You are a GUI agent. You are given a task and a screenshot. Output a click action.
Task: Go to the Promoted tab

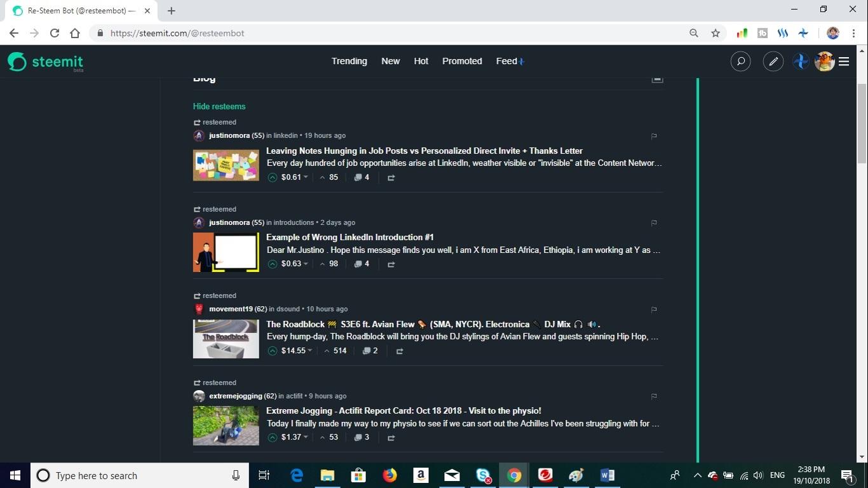[x=462, y=62]
